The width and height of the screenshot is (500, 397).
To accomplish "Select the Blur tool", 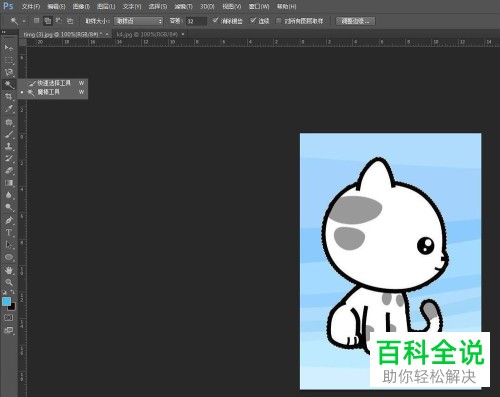I will click(9, 195).
